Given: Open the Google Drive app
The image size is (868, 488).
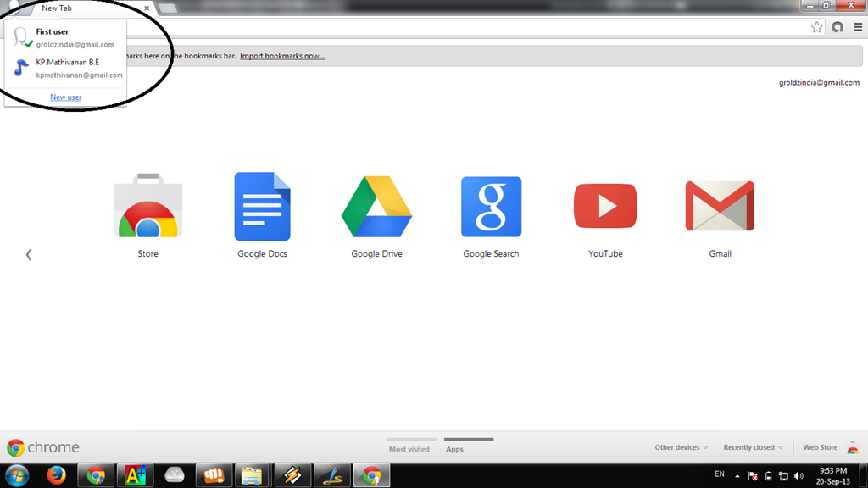Looking at the screenshot, I should point(376,206).
